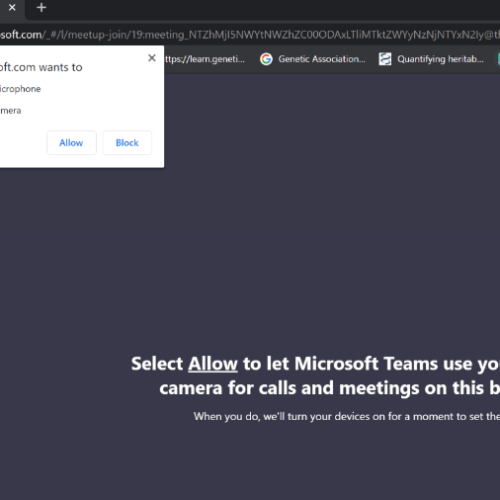Click underlined Allow word in page heading
The width and height of the screenshot is (500, 500).
click(x=213, y=364)
